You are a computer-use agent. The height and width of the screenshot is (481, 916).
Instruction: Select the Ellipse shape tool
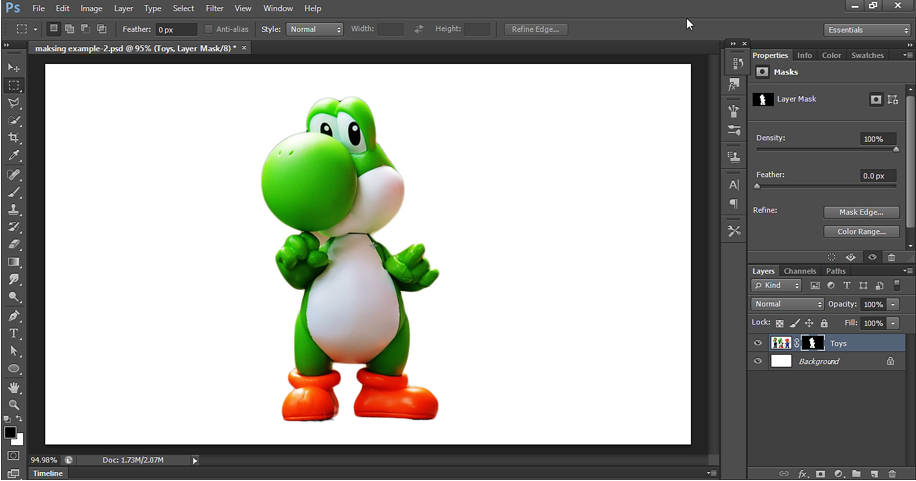[14, 369]
